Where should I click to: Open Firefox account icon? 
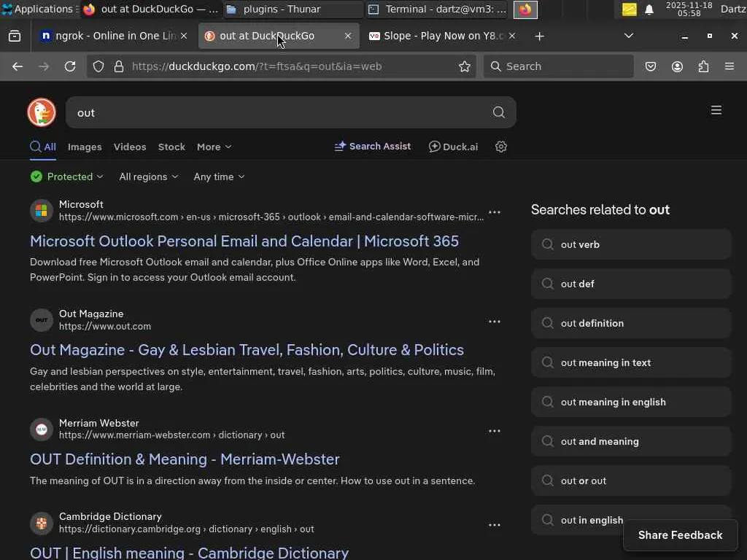[x=677, y=66]
